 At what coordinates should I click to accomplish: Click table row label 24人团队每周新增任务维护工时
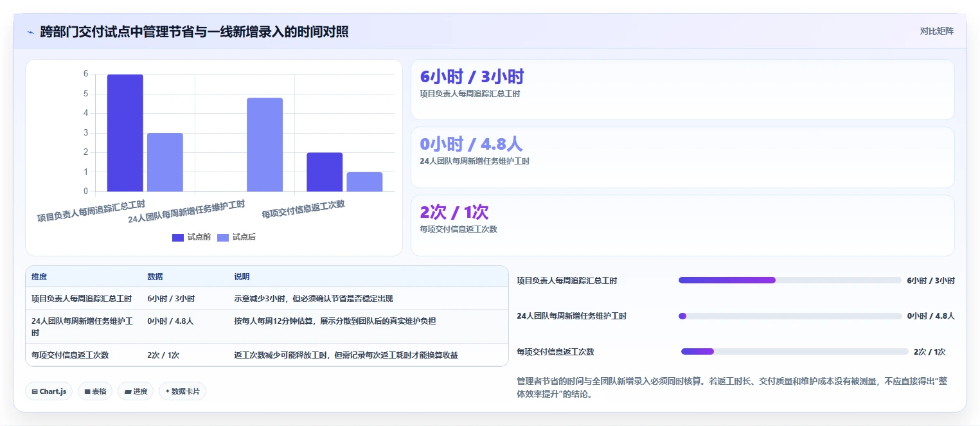coord(82,326)
